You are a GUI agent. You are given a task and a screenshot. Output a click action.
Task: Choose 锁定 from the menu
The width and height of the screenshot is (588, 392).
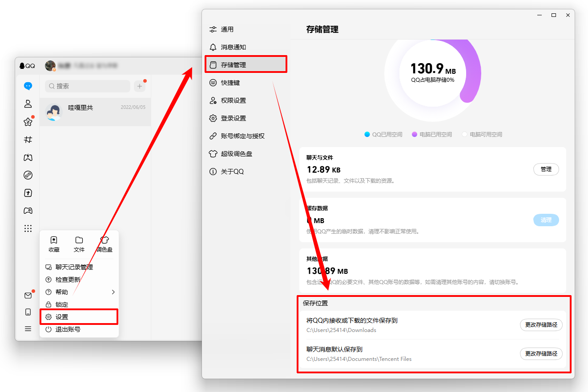(x=80, y=304)
